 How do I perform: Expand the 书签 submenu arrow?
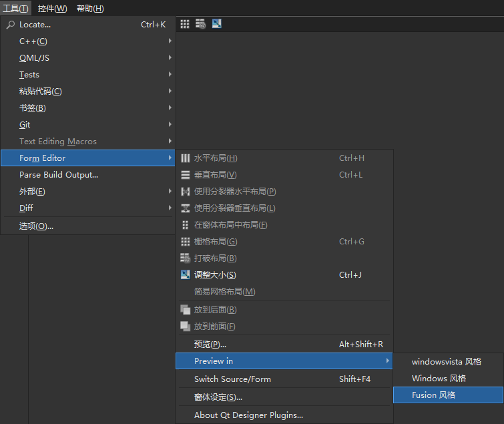pos(170,108)
